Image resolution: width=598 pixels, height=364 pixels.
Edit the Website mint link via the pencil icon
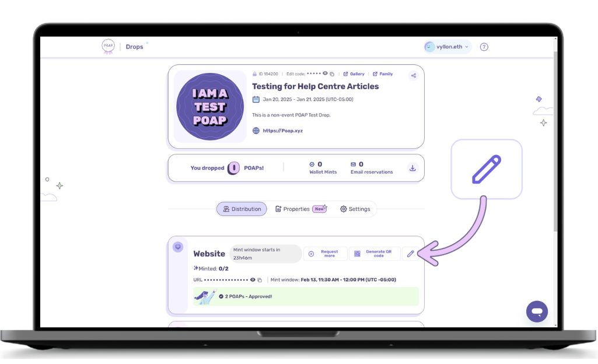tap(410, 254)
